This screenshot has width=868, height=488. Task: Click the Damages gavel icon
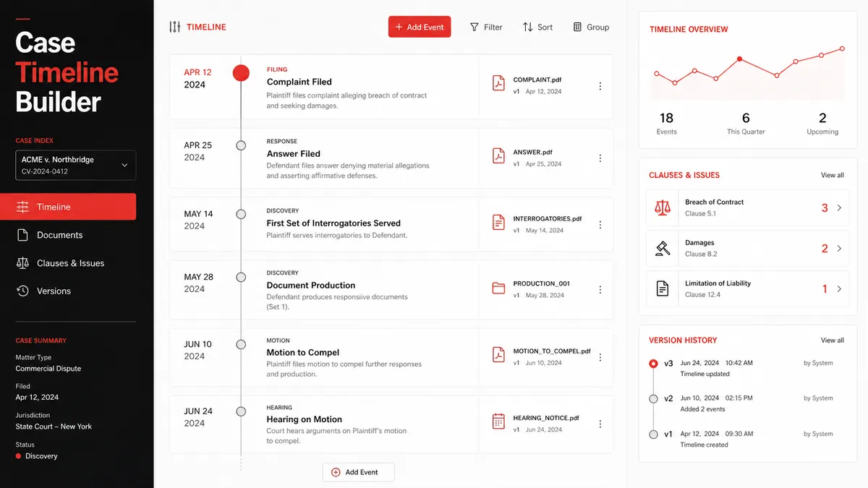[x=662, y=248]
